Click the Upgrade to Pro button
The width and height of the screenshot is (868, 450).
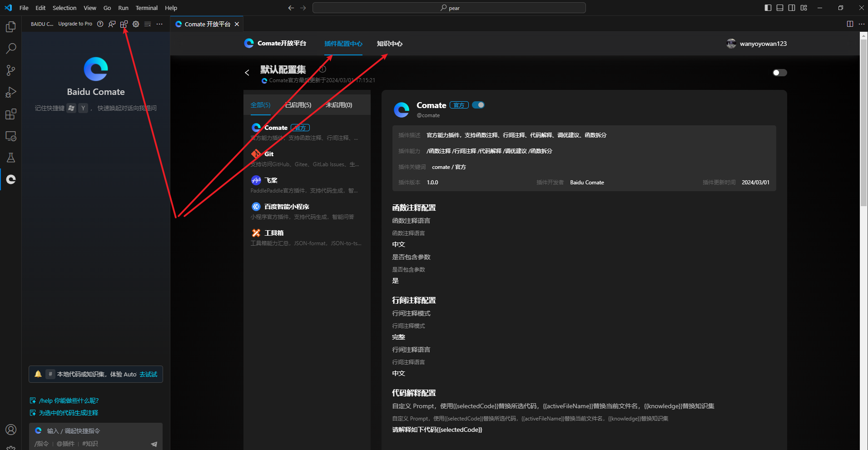click(x=75, y=24)
